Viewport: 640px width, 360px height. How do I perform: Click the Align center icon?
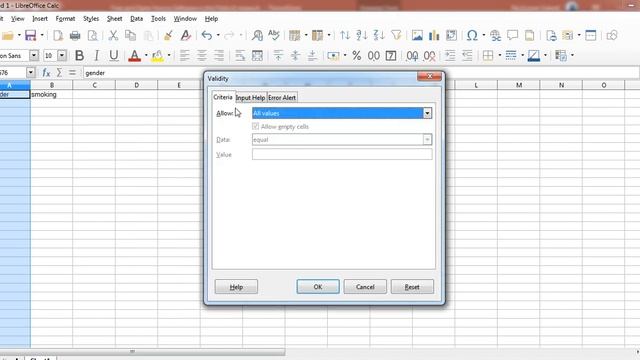coord(202,56)
